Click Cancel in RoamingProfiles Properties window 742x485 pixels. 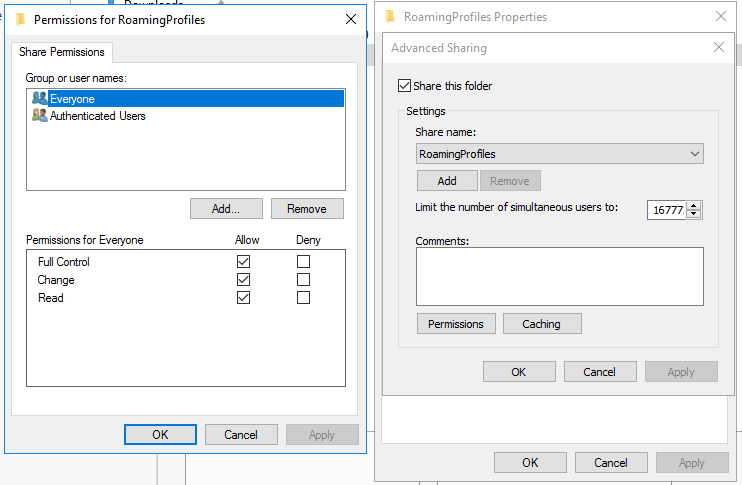(611, 462)
